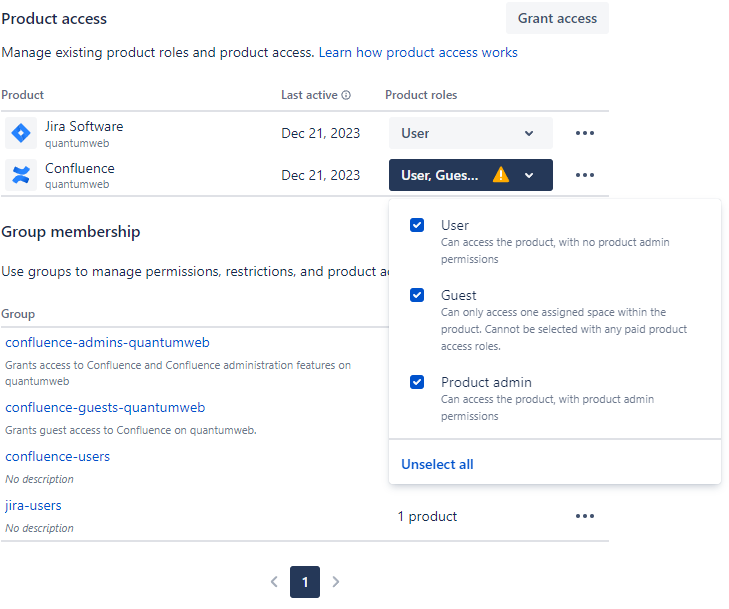Click Unselect all in roles menu
This screenshot has height=609, width=729.
[x=437, y=464]
